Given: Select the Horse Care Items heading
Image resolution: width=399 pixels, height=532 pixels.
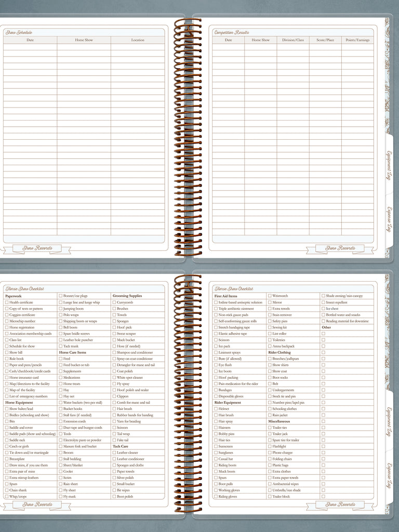Looking at the screenshot, I should [73, 353].
